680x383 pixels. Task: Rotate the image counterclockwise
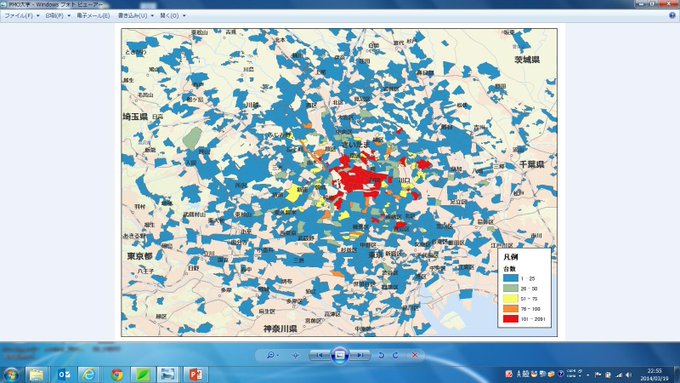pyautogui.click(x=381, y=355)
